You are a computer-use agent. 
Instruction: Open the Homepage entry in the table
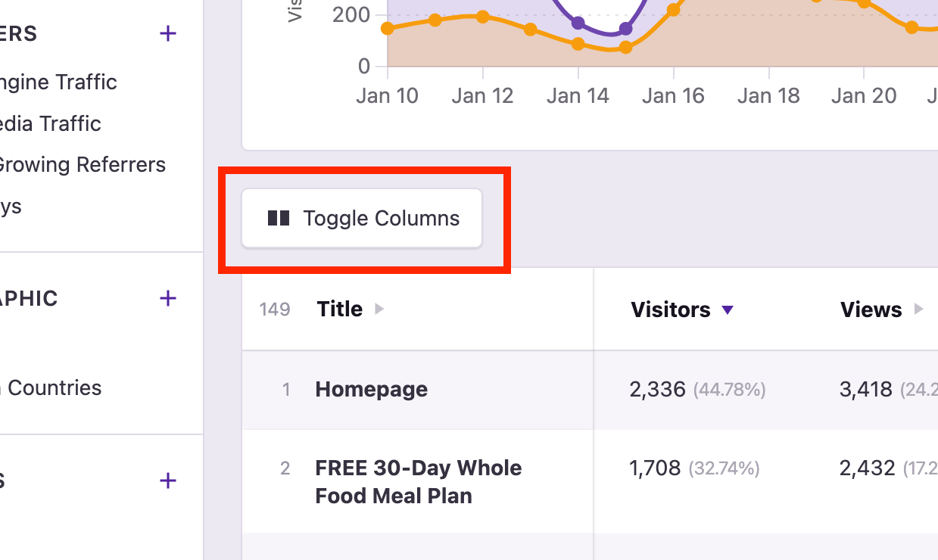pyautogui.click(x=371, y=389)
